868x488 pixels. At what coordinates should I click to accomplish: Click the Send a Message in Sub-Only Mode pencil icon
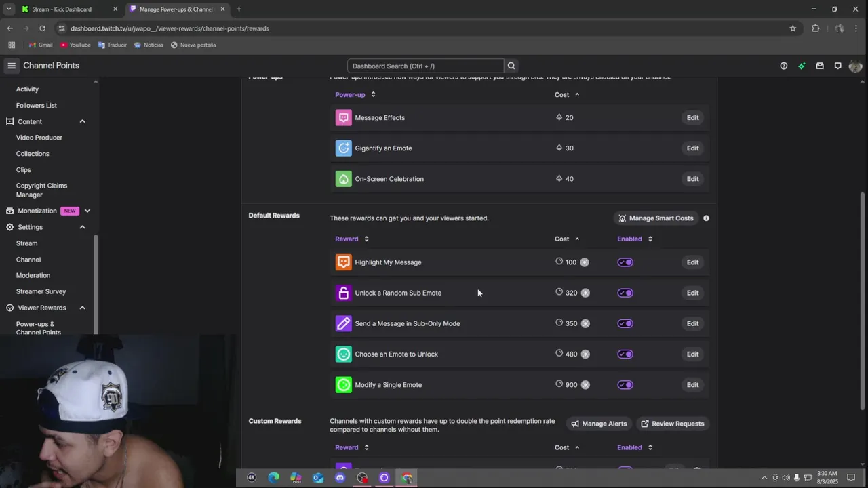tap(344, 323)
